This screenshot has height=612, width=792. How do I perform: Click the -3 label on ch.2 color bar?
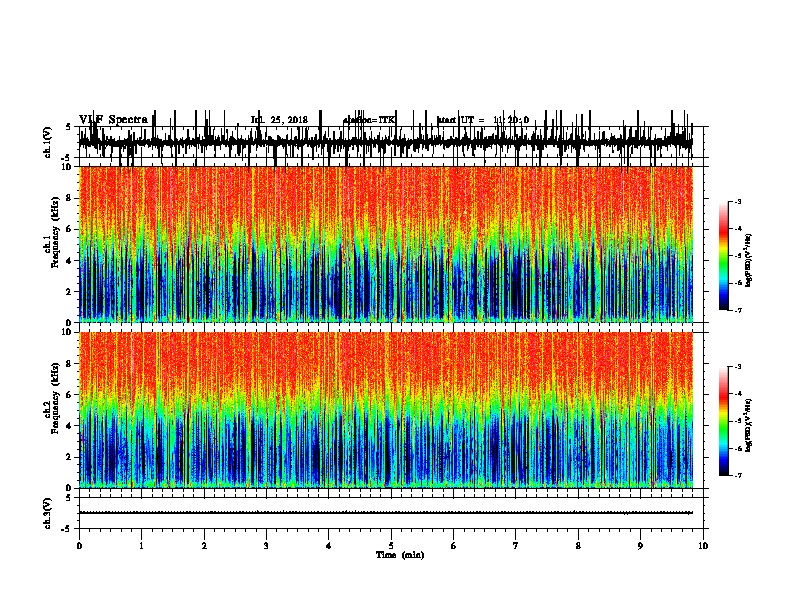(738, 367)
